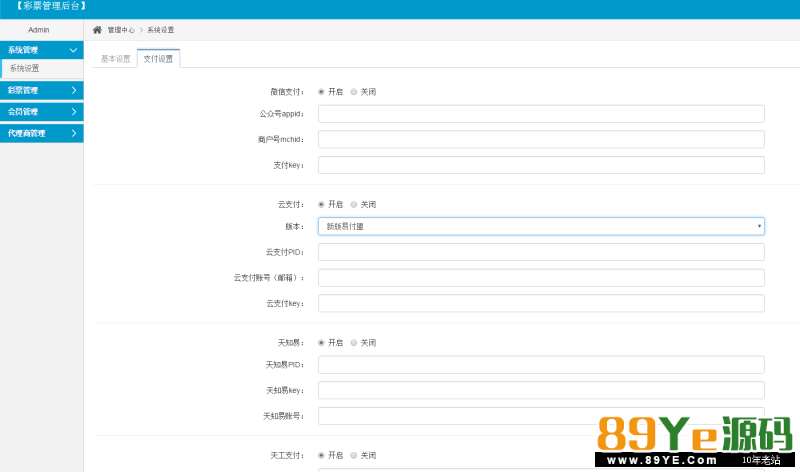Select 开启 for 天工支付

coord(321,455)
